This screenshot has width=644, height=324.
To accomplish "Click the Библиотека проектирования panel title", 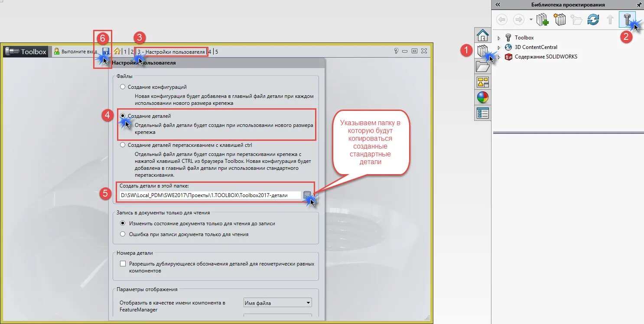I will click(568, 5).
